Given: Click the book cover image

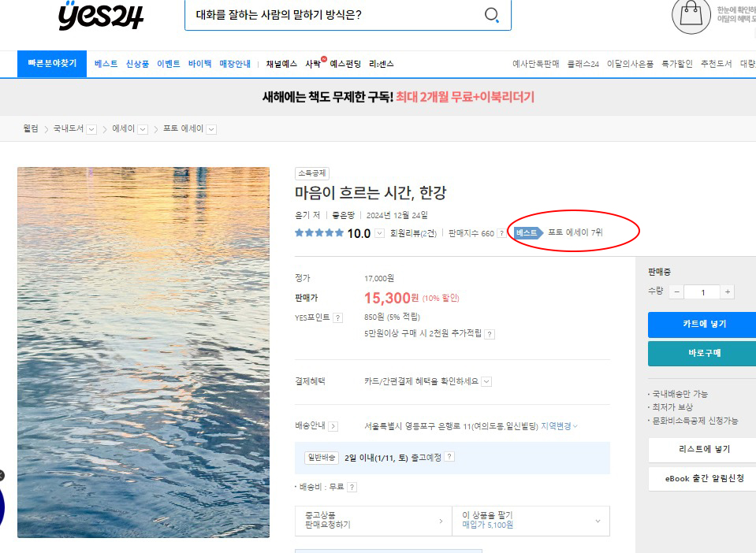Looking at the screenshot, I should click(143, 353).
